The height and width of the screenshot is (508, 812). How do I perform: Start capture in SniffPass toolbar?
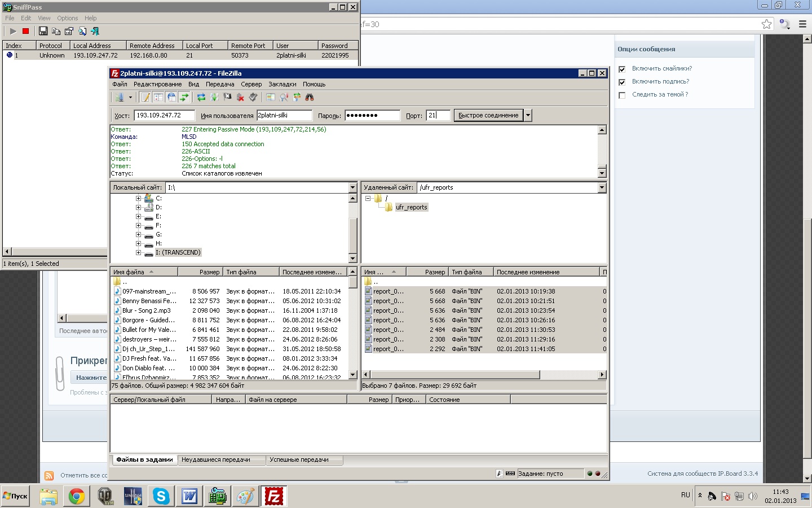(x=13, y=31)
